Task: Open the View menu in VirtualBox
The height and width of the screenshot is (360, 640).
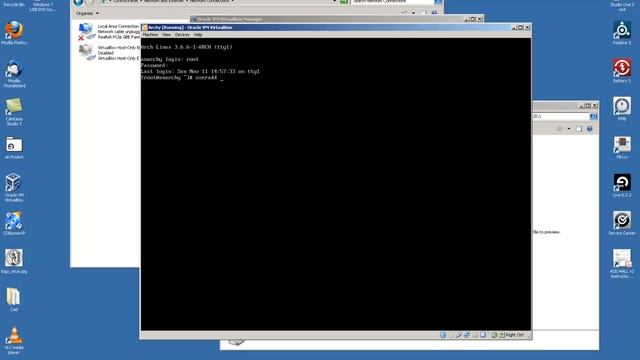Action: tap(167, 35)
